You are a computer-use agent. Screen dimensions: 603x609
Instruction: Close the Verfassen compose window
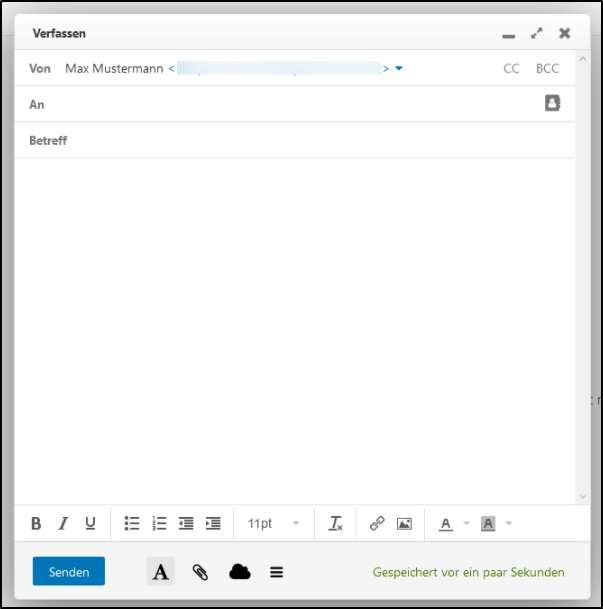[565, 33]
